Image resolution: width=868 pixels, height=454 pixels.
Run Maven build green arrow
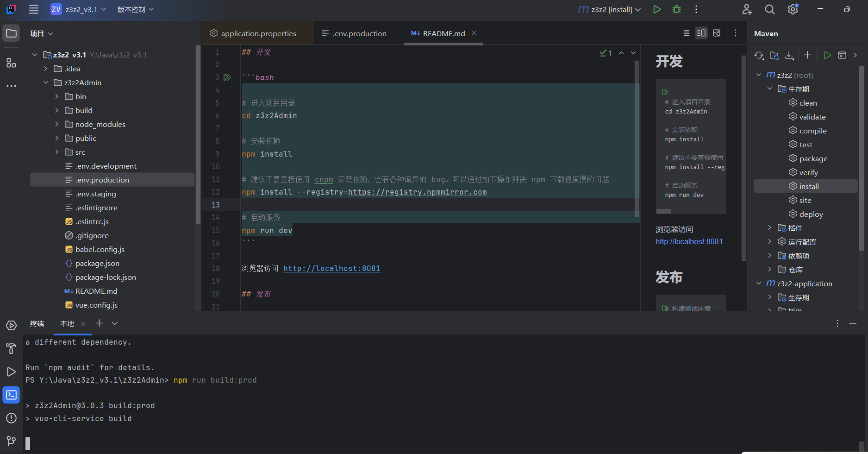click(827, 55)
